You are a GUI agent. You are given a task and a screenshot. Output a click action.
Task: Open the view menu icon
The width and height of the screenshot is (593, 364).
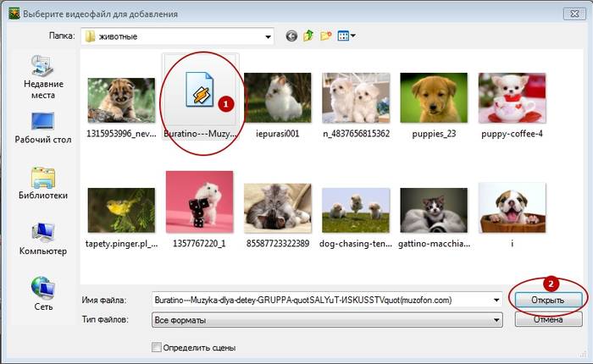click(x=346, y=36)
